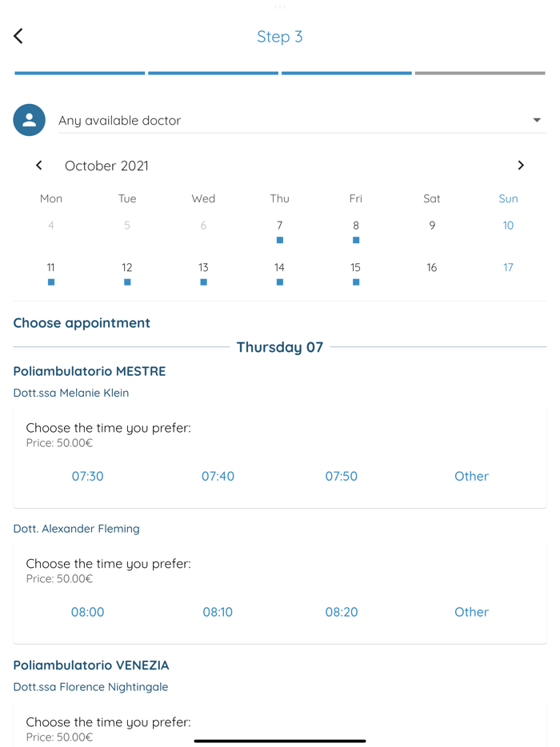560x747 pixels.
Task: Select 08:00 with Alexander Fleming
Action: click(88, 612)
